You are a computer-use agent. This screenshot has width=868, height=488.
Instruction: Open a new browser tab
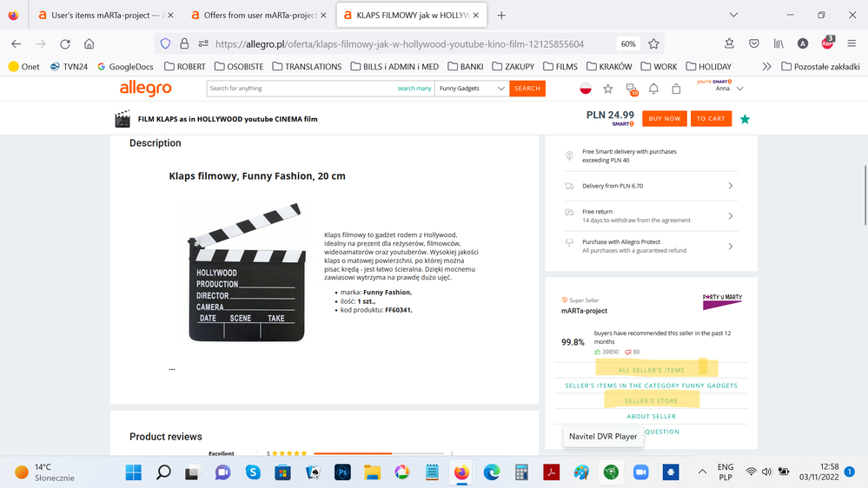coord(501,16)
